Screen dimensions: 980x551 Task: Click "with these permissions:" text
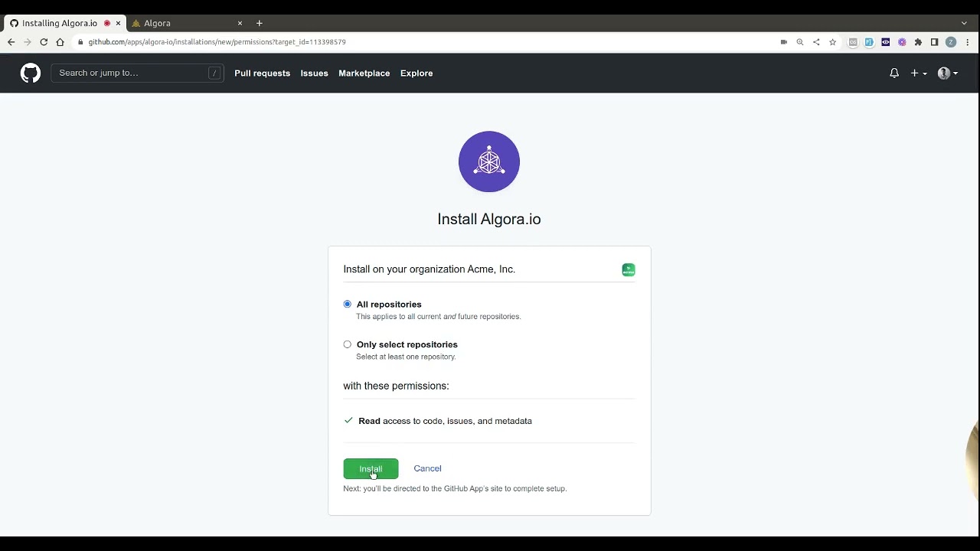tap(396, 386)
